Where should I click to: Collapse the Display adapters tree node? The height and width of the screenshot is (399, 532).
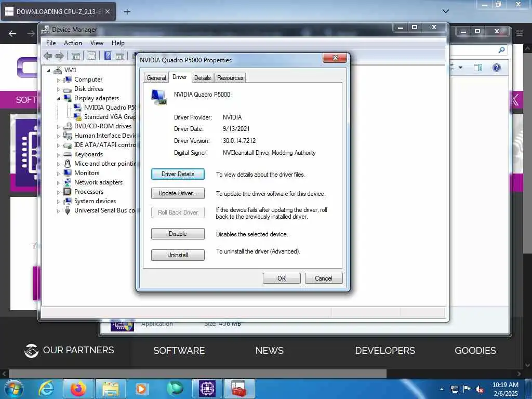[58, 98]
